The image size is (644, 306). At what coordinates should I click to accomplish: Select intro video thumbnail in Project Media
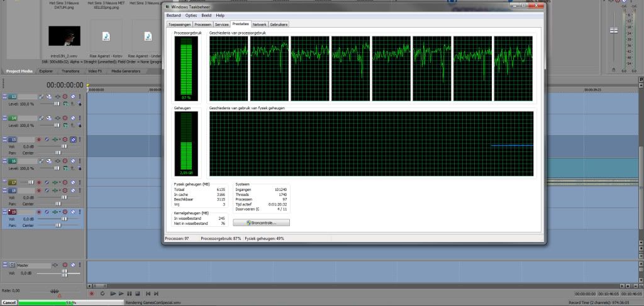[65, 36]
